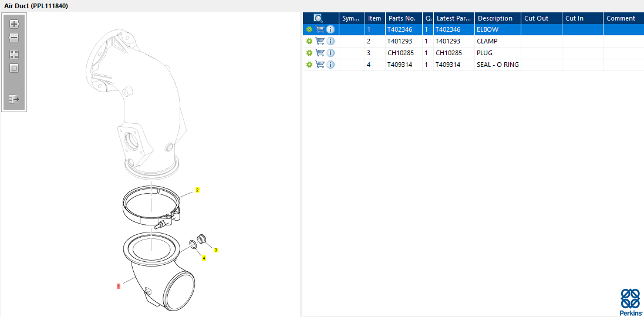Click the parts search magnifier header icon
Viewport: 644px width, 317px height.
[x=318, y=18]
